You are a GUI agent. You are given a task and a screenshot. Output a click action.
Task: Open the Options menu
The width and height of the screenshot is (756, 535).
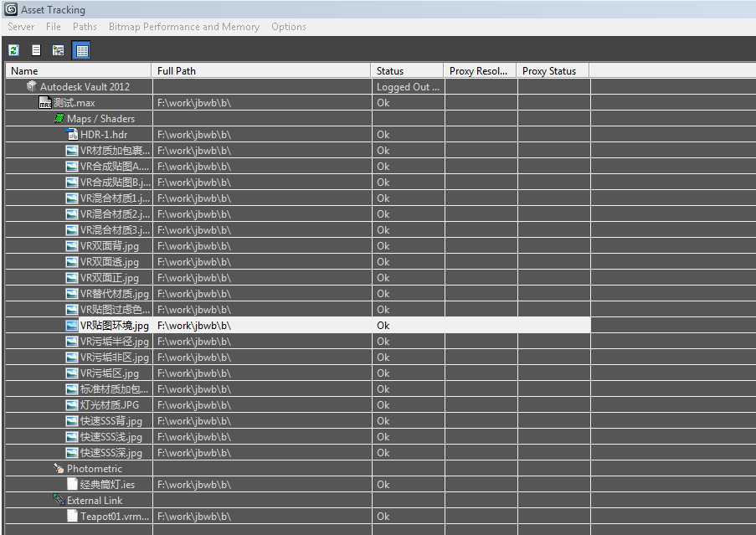(x=289, y=27)
